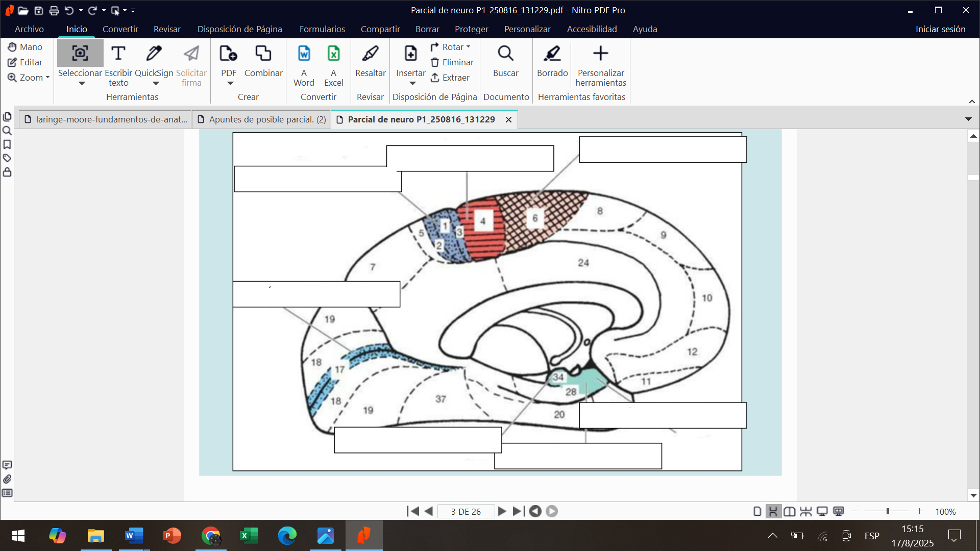
Task: Click Iniciar sesión
Action: (x=940, y=29)
